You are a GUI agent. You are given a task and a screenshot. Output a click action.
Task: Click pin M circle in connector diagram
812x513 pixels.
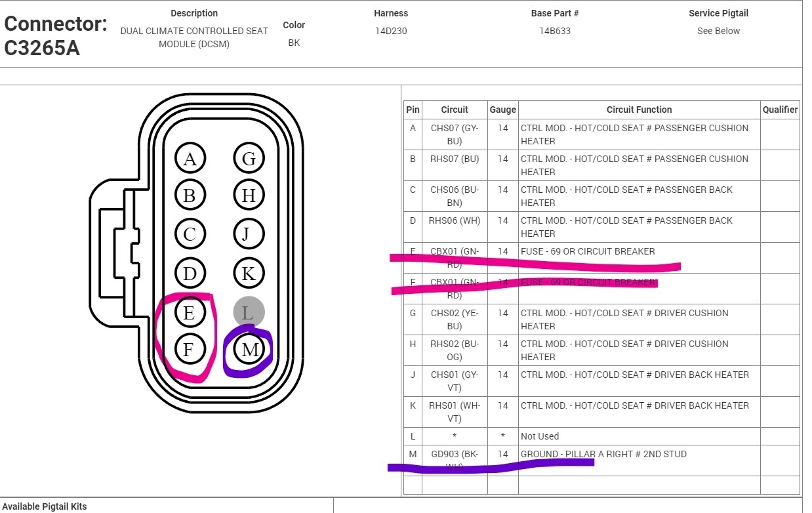coord(251,350)
